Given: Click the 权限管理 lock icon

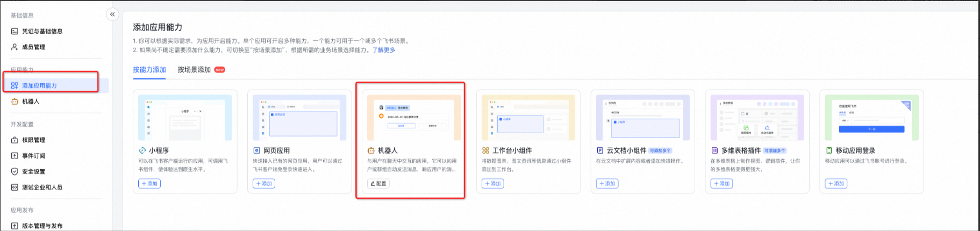Looking at the screenshot, I should click(15, 140).
